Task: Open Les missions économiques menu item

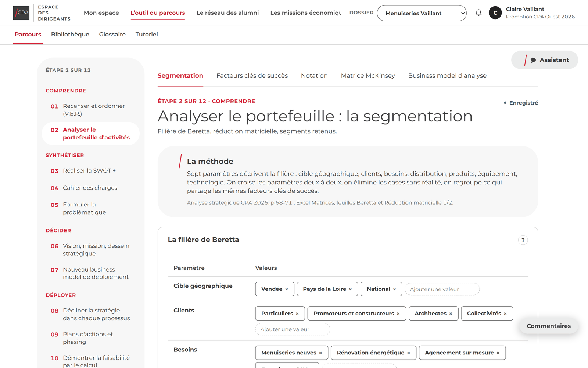Action: coord(306,13)
